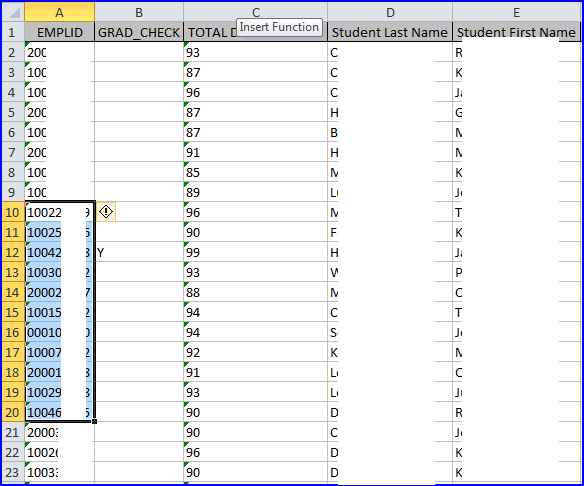Select row 16 header

coord(13,332)
